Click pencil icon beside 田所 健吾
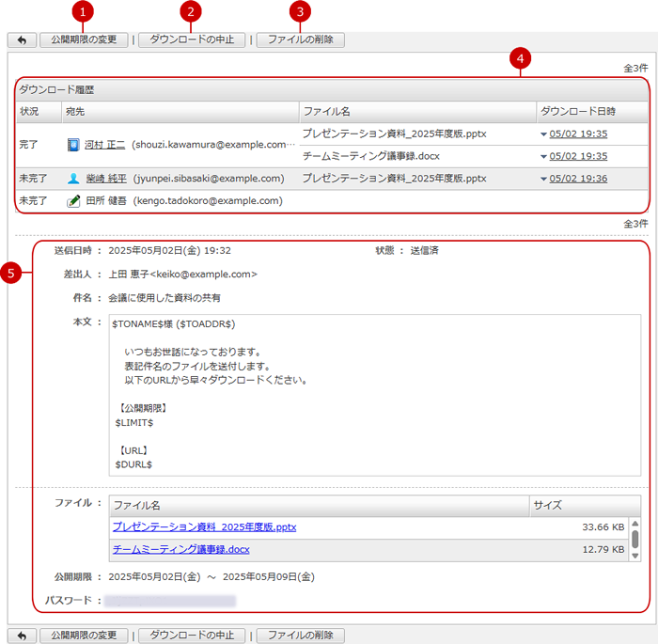 point(73,201)
